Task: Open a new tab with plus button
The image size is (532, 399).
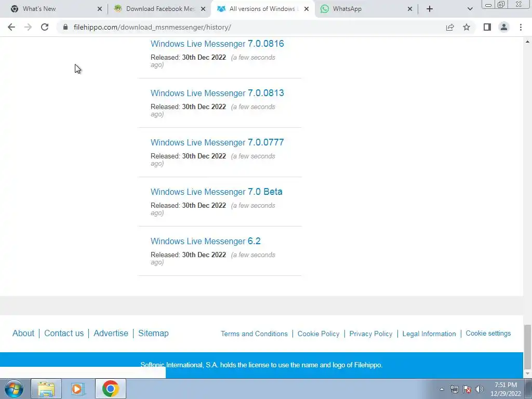Action: click(x=430, y=9)
